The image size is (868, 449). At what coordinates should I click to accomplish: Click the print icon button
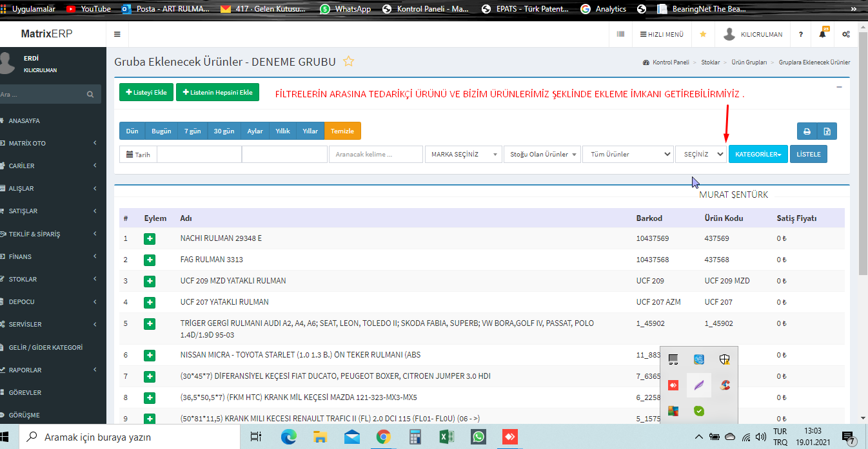(x=807, y=131)
